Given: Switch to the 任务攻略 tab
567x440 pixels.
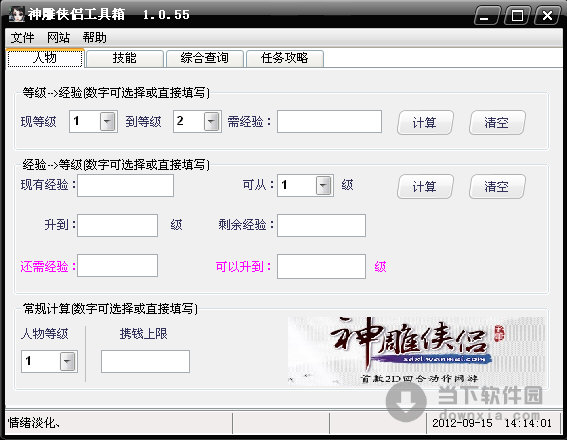Looking at the screenshot, I should [285, 58].
